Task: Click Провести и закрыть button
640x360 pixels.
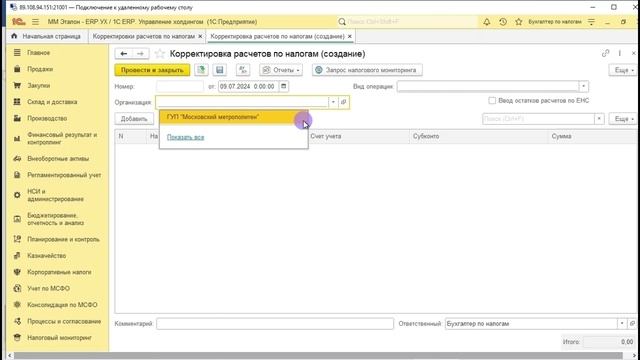Action: [x=152, y=70]
